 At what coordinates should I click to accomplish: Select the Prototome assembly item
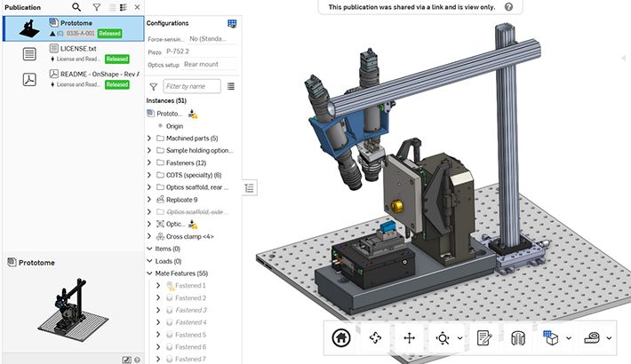click(73, 28)
